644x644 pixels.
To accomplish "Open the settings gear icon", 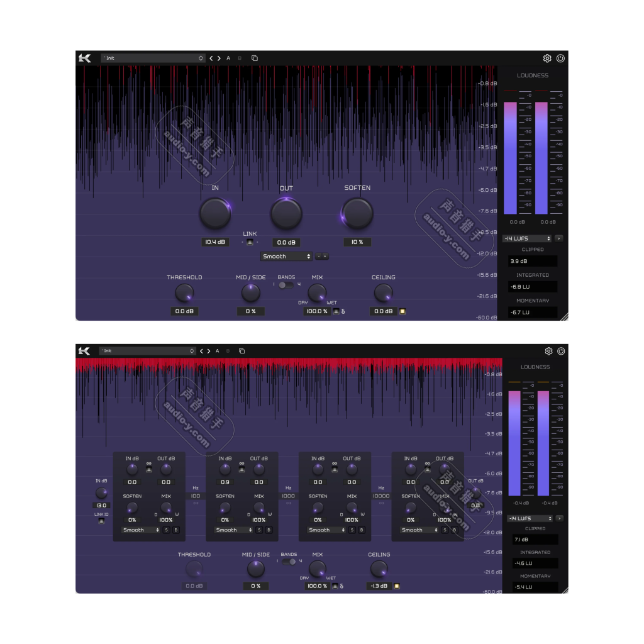I will click(547, 58).
